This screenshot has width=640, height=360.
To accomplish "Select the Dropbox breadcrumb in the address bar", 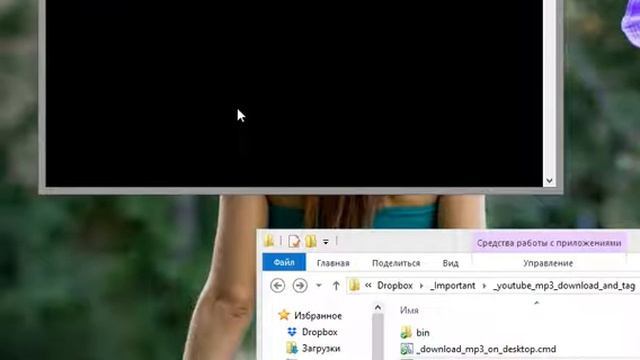I will click(395, 285).
